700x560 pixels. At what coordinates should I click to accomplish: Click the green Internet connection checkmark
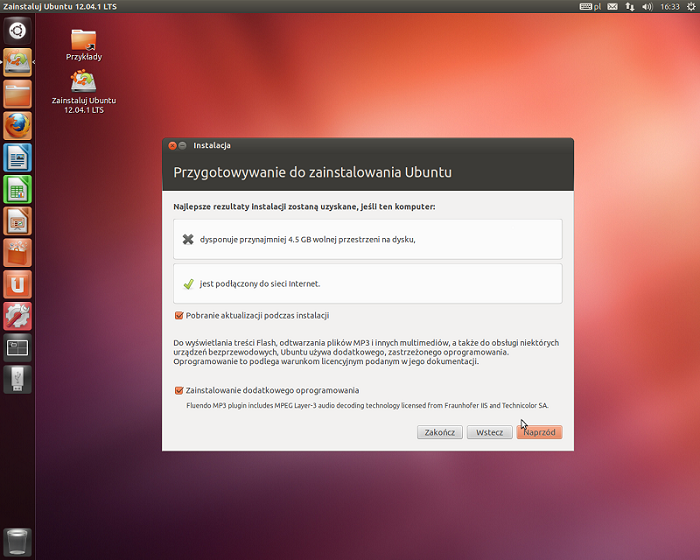tap(188, 284)
